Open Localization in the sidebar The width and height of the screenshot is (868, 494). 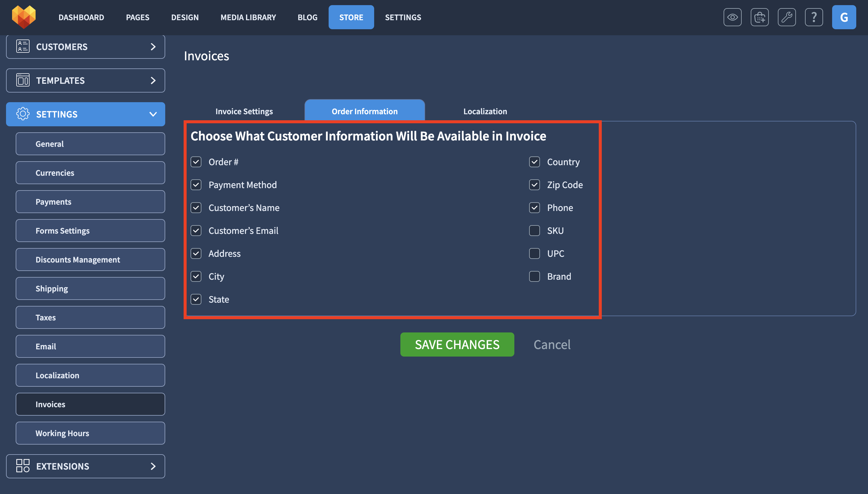[90, 375]
